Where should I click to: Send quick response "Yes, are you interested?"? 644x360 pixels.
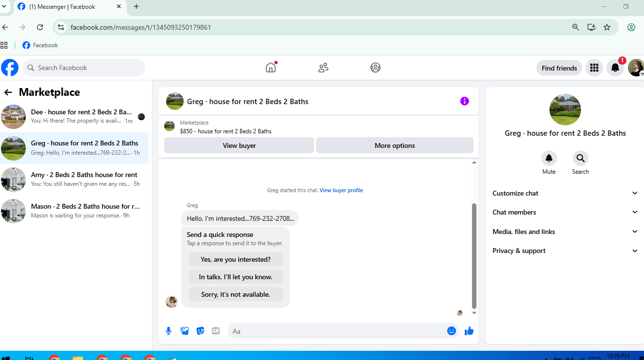point(236,259)
